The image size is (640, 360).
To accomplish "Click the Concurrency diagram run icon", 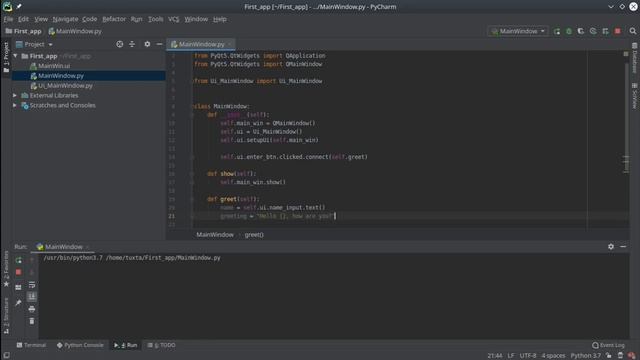I will coord(605,31).
